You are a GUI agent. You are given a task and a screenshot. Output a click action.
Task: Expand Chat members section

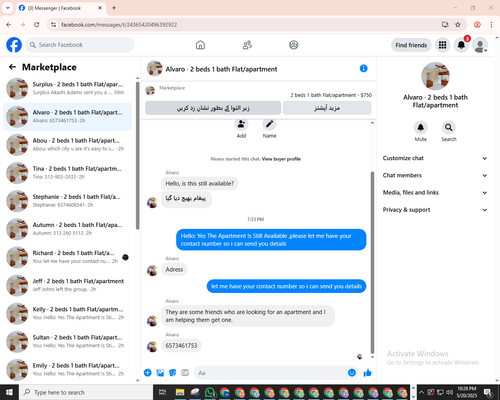tap(435, 175)
